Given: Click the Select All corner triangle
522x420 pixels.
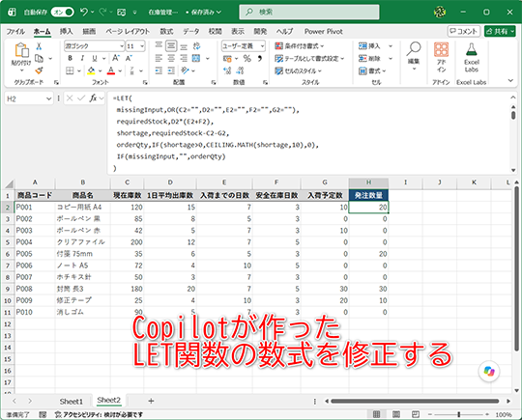Looking at the screenshot, I should [9, 183].
